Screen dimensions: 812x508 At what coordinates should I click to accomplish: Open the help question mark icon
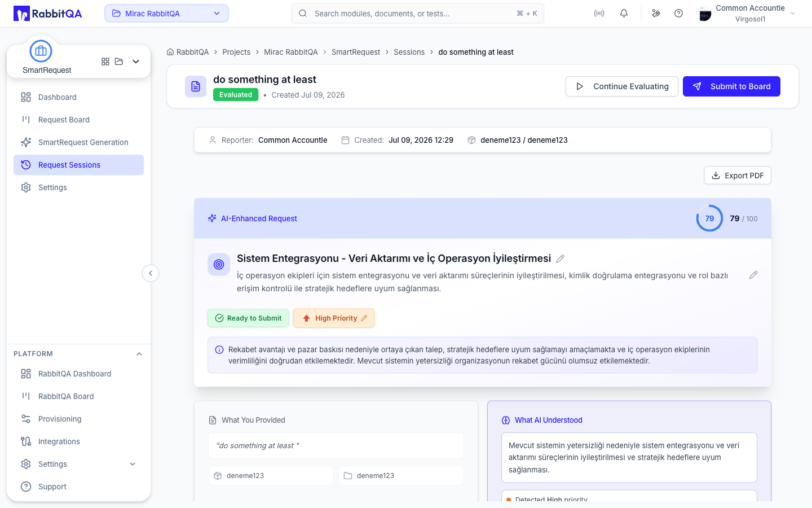pos(679,14)
